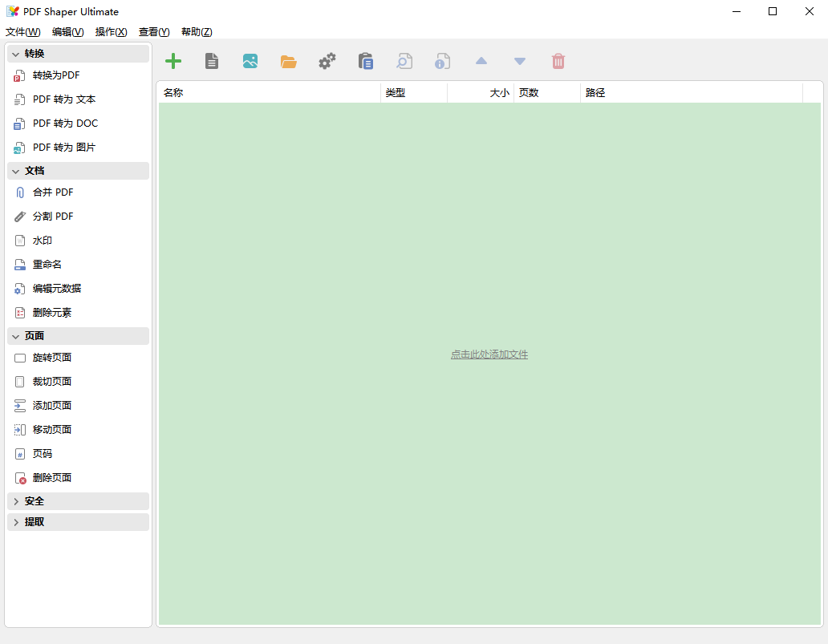The width and height of the screenshot is (828, 644).
Task: Open the 文件(W) menu
Action: [x=22, y=32]
